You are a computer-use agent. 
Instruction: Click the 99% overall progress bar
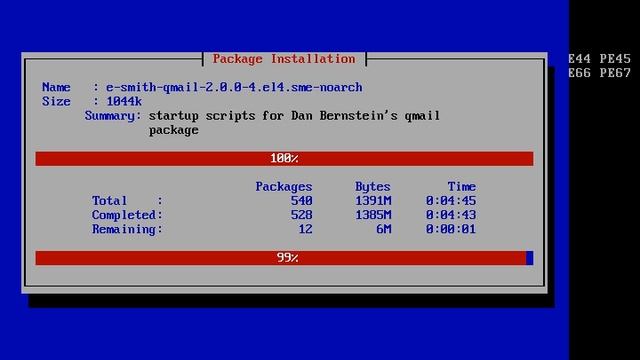click(x=284, y=258)
